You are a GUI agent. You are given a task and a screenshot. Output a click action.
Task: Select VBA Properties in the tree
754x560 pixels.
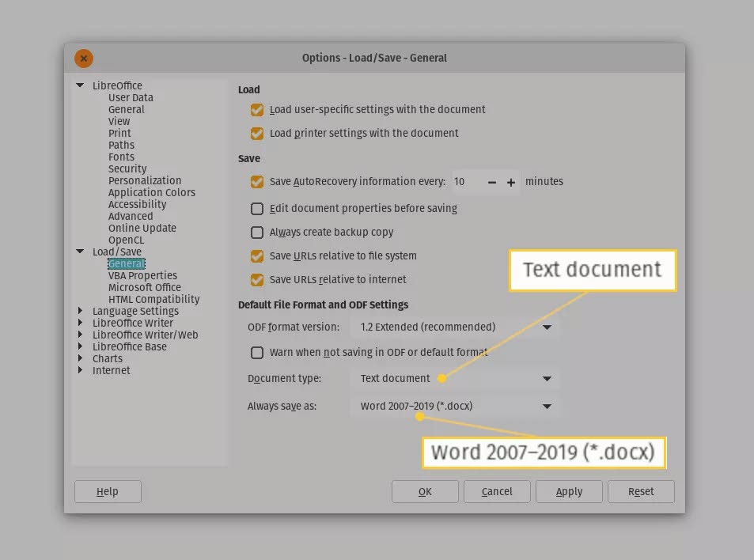tap(142, 275)
